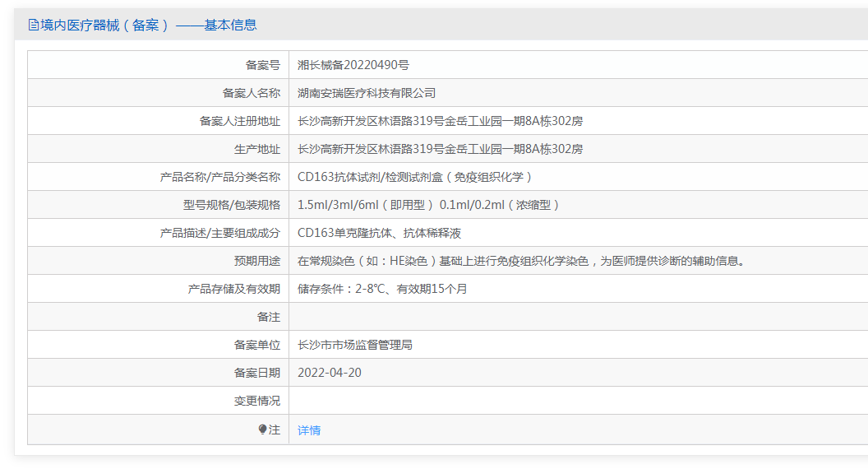868x469 pixels.
Task: Select product name CD163抗体试剂/检测试剂盒
Action: [x=371, y=177]
